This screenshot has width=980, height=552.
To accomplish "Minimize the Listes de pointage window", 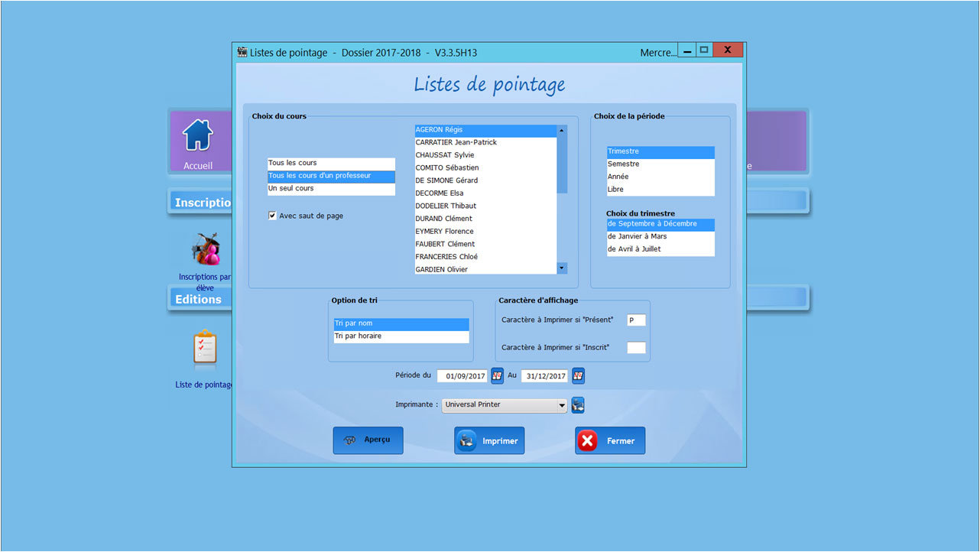I will click(x=688, y=51).
